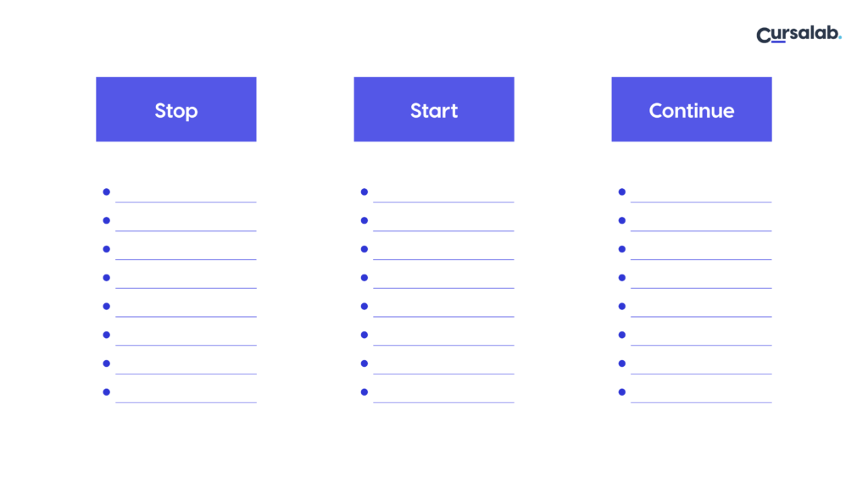Click the first bullet under Start

click(x=364, y=191)
